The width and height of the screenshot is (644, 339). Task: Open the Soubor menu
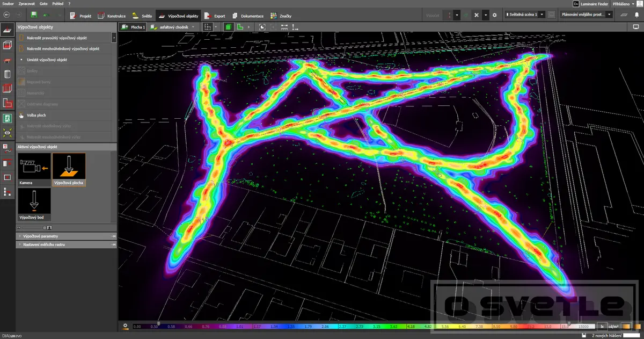[x=8, y=3]
